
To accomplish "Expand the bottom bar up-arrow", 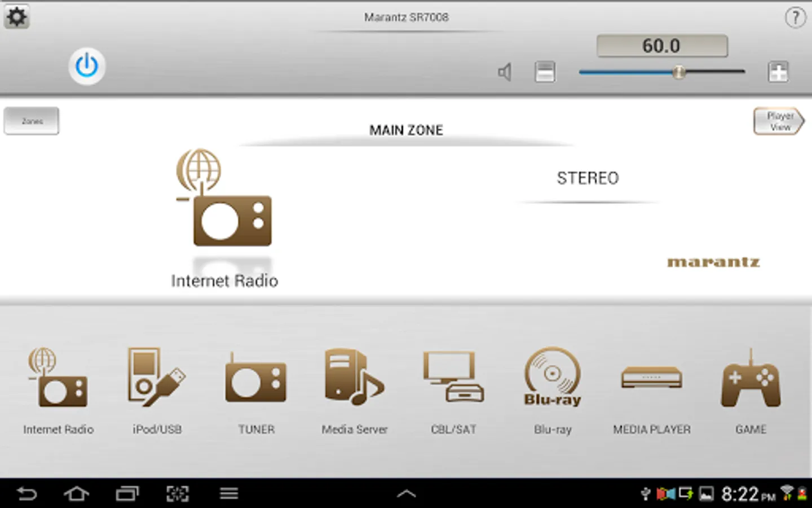I will pyautogui.click(x=406, y=494).
